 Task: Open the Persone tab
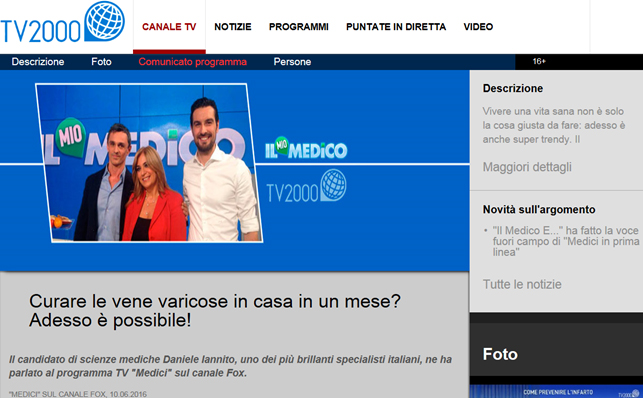[292, 62]
